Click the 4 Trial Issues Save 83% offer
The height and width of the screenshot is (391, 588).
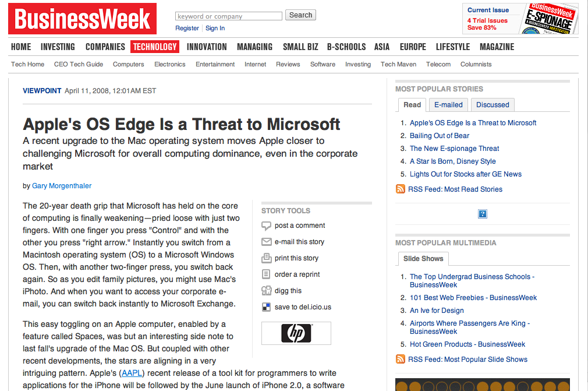[487, 24]
